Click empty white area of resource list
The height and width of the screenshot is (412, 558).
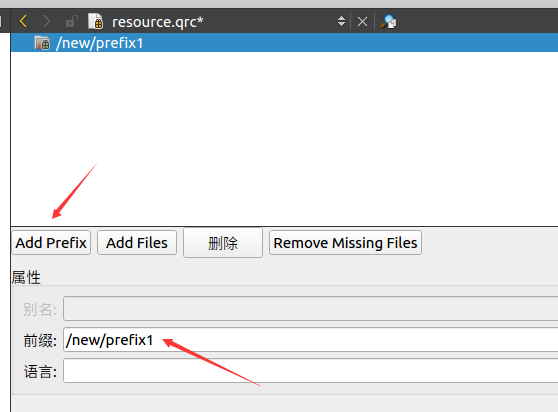coord(284,139)
